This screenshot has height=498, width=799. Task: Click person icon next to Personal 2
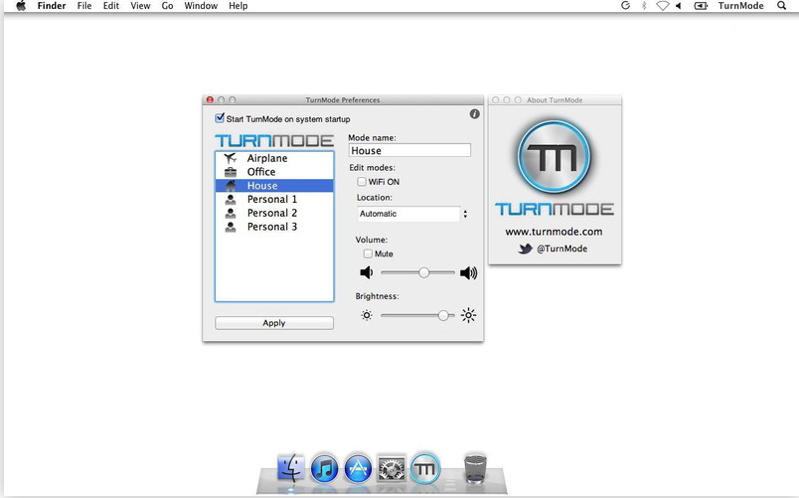coord(230,213)
